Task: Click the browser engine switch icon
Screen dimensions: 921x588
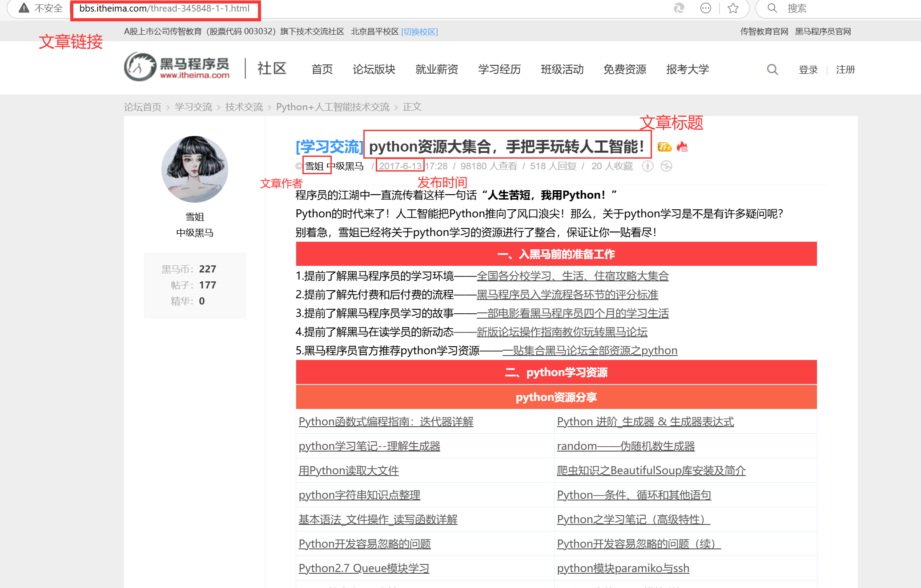Action: (x=679, y=8)
